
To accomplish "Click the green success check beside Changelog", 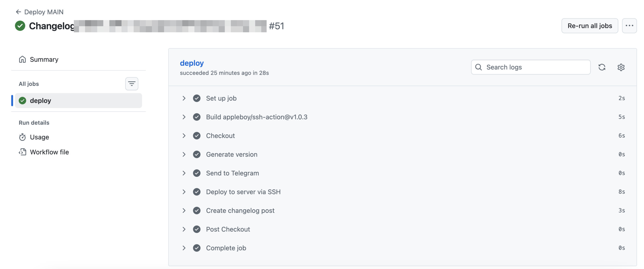I will 20,26.
